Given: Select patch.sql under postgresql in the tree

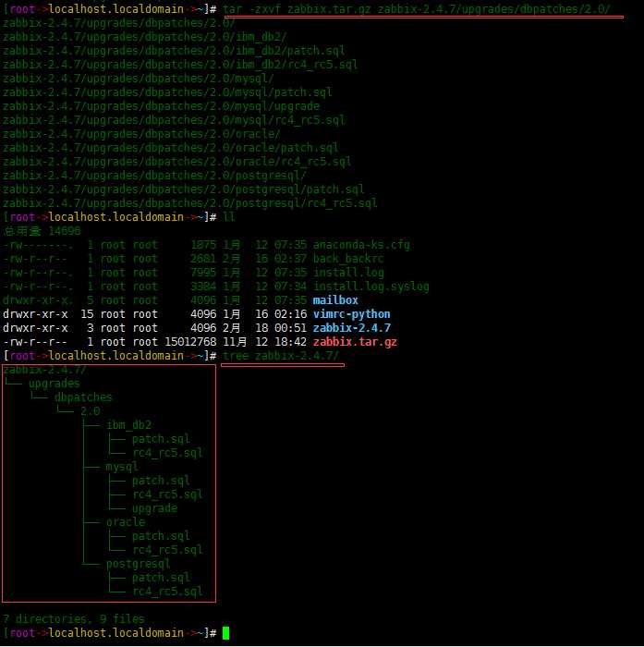Looking at the screenshot, I should point(161,578).
